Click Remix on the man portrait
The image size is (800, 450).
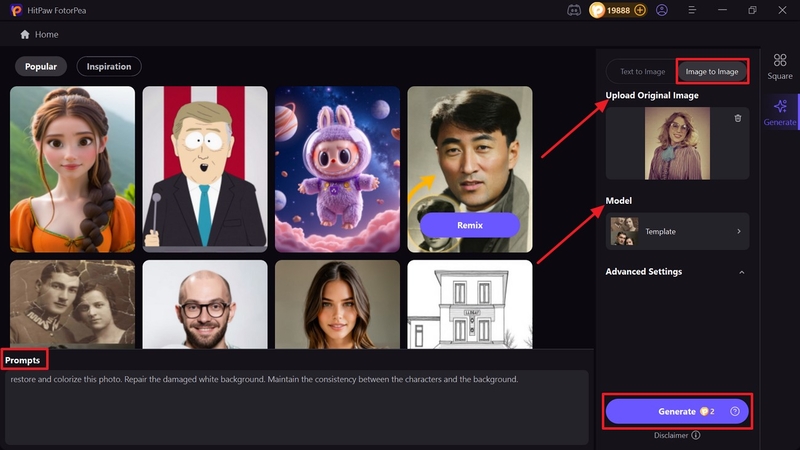pyautogui.click(x=469, y=225)
